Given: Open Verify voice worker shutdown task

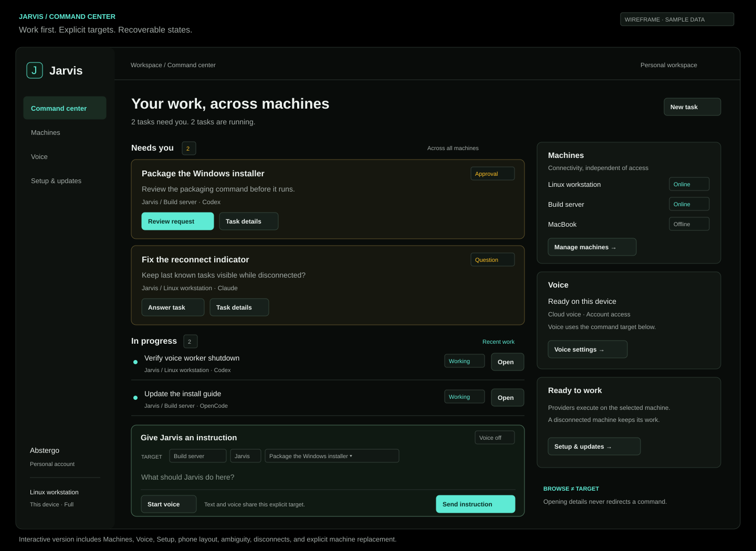Looking at the screenshot, I should [507, 362].
